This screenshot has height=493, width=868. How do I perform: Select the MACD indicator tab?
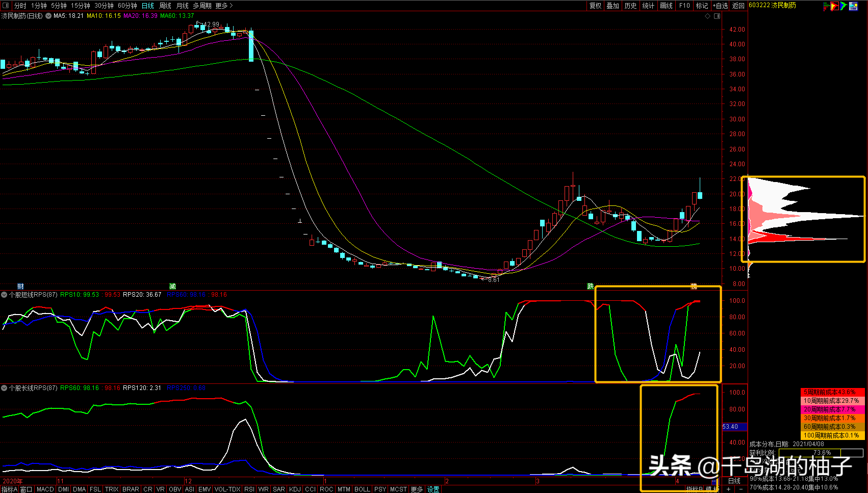click(x=45, y=489)
